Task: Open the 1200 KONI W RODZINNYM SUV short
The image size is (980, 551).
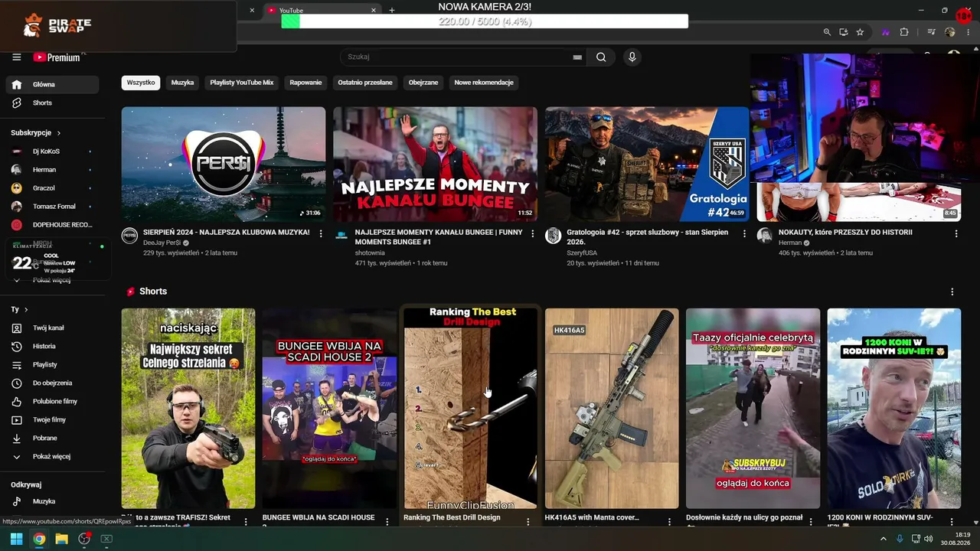Action: (x=894, y=408)
